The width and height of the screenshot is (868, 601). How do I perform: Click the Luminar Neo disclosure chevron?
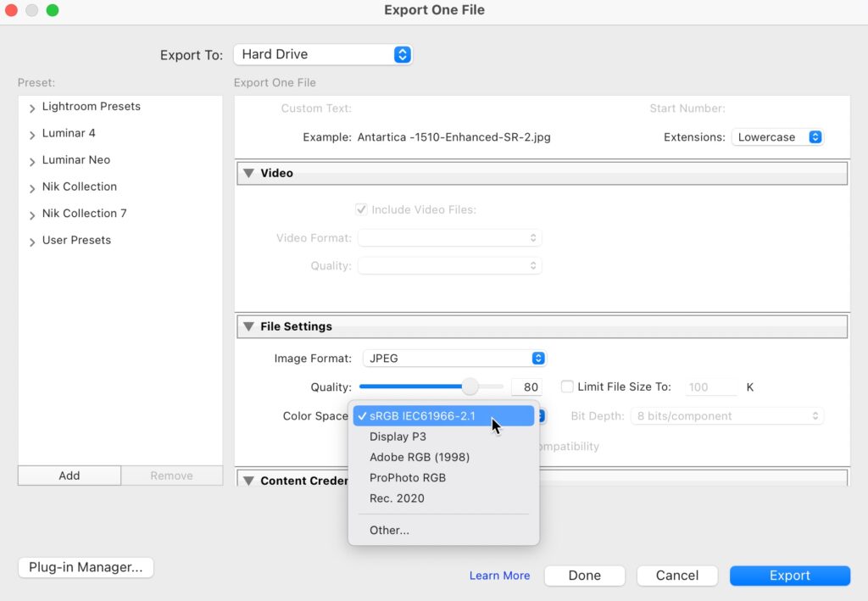click(32, 161)
